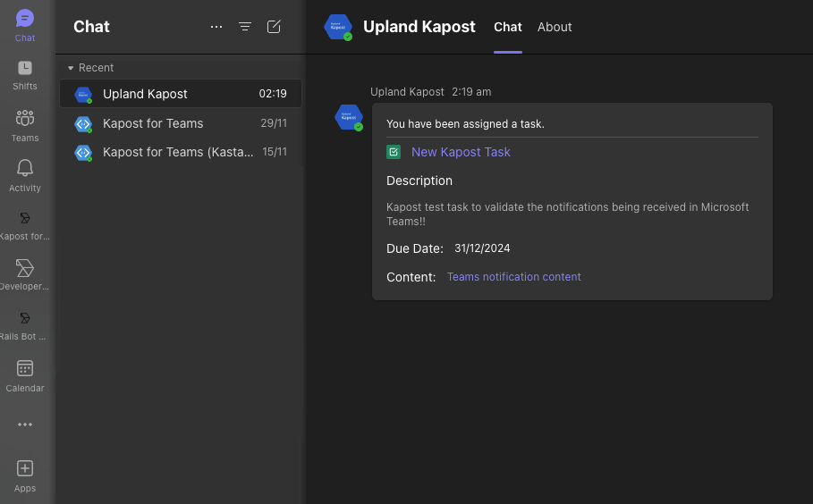
Task: Show more apps with sidebar ellipsis
Action: click(x=25, y=424)
